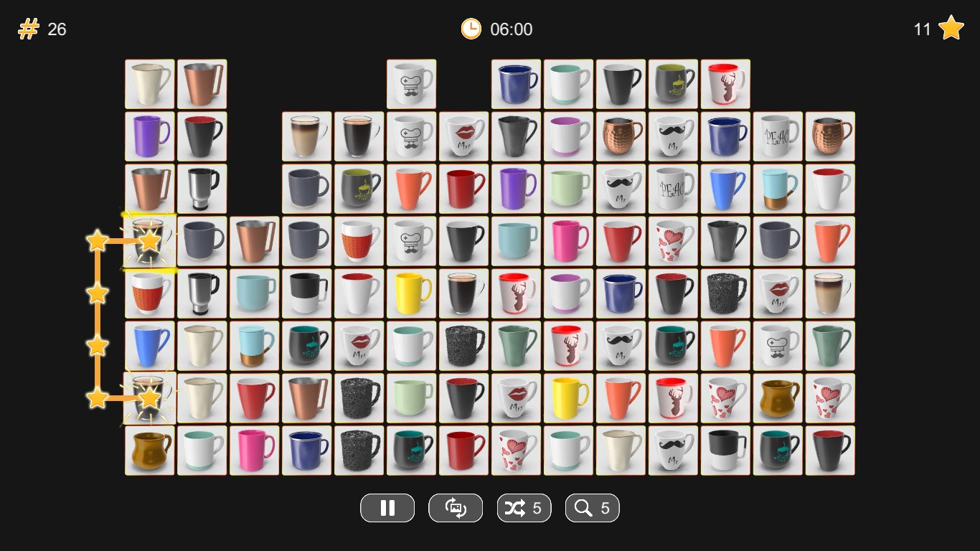Pick golden jug between two hearts mugs
Viewport: 980px width, 551px height.
(778, 398)
